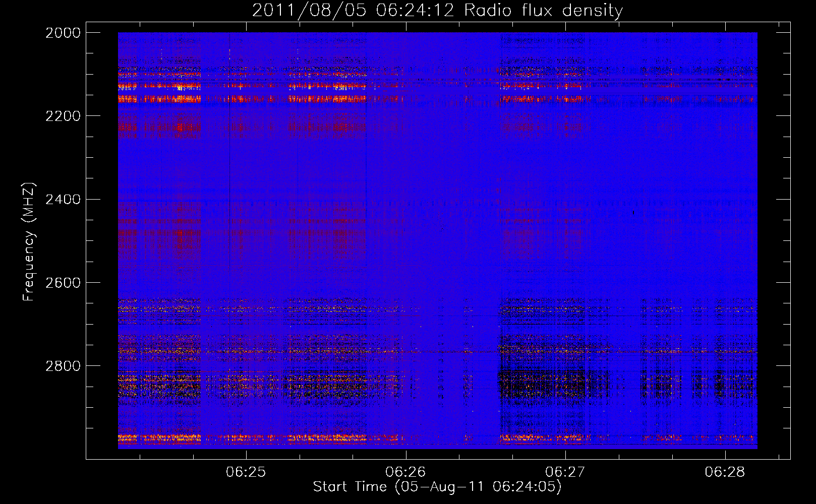Image resolution: width=816 pixels, height=504 pixels.
Task: Click the plot title '2011/08/05 06:24:12 Radio flux density'
Action: [x=437, y=11]
